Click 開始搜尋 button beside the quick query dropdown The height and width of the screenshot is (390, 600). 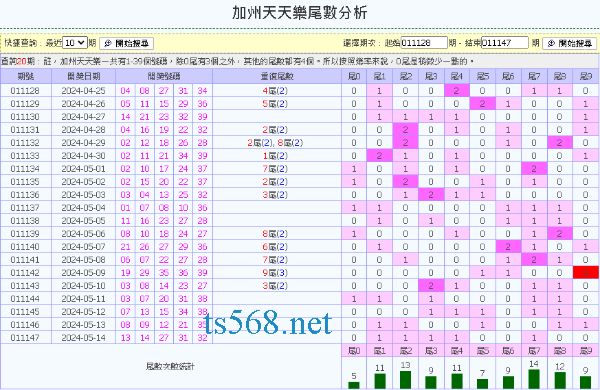(x=127, y=43)
